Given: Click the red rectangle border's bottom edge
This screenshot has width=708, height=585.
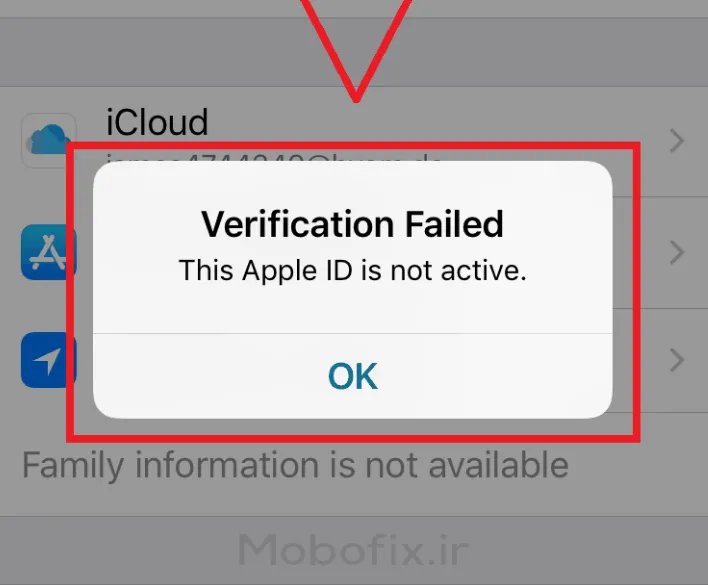Looking at the screenshot, I should 353,438.
